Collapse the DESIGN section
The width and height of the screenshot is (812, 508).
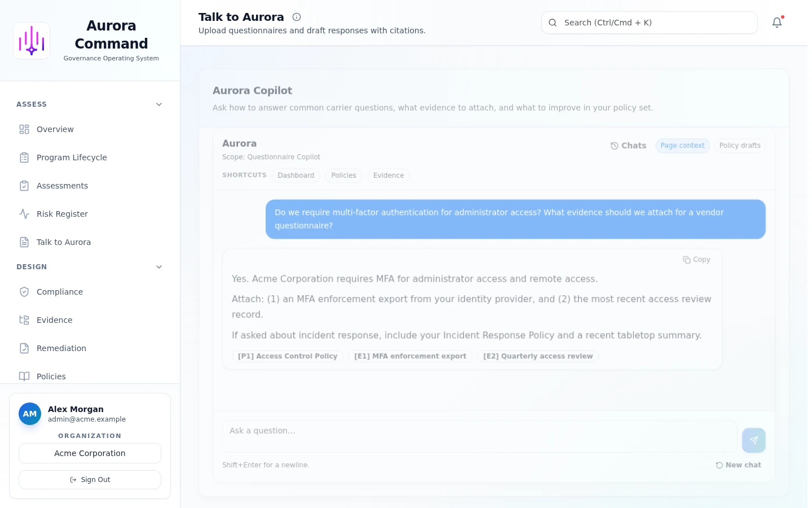159,266
